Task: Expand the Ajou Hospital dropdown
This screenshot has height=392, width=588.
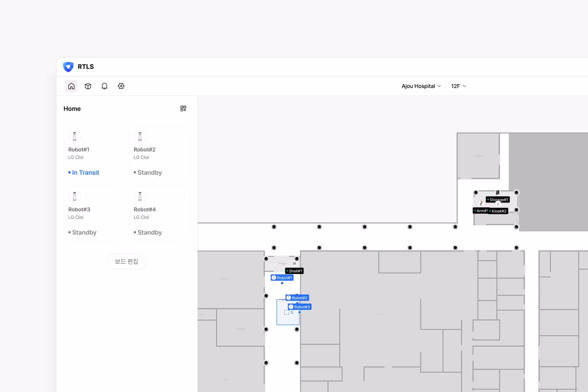Action: tap(421, 86)
